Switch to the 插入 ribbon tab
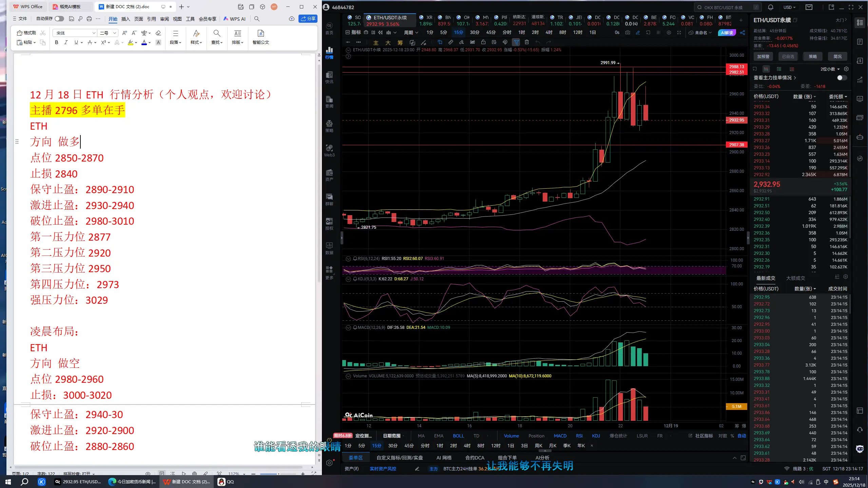This screenshot has width=868, height=488. (x=126, y=19)
